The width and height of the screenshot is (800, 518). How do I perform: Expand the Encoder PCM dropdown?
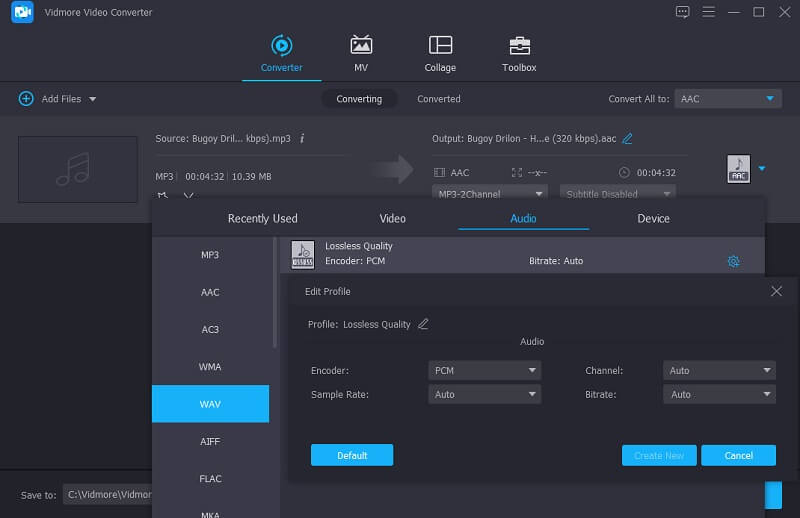(x=484, y=370)
